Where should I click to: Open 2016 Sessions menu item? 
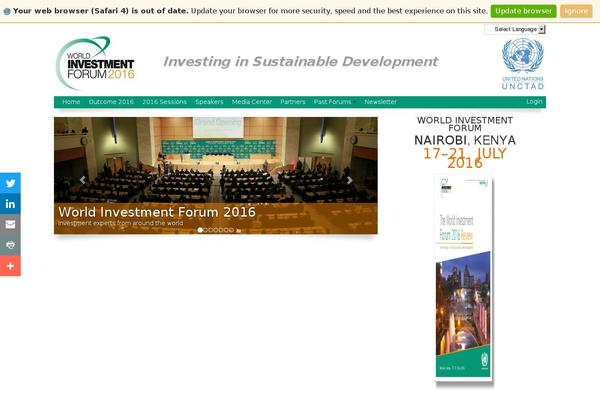pos(165,102)
